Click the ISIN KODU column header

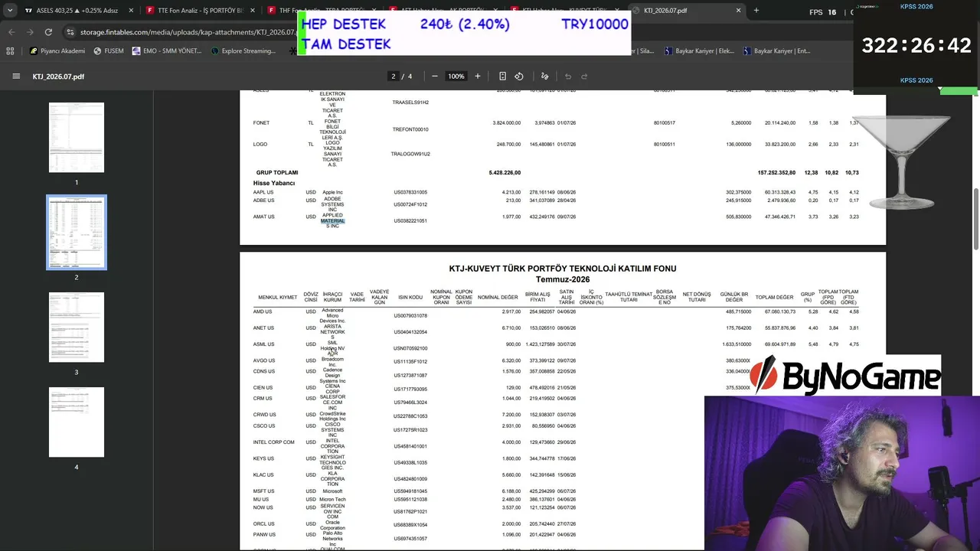410,298
